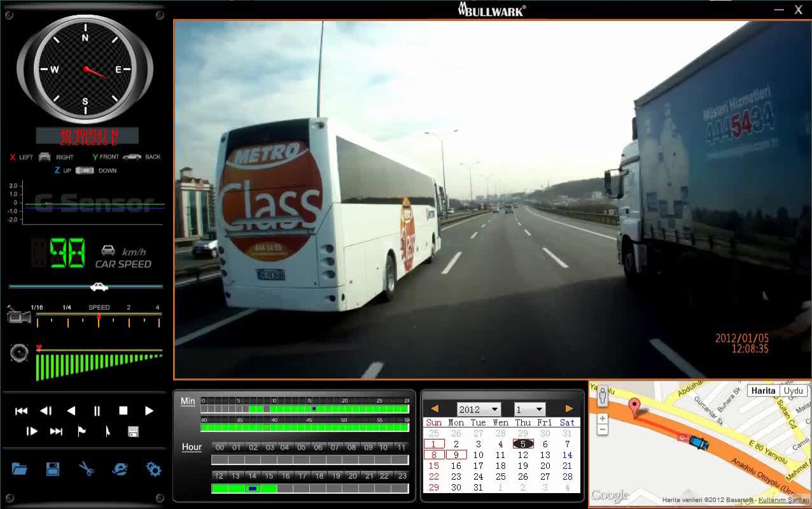Viewport: 812px width, 509px height.
Task: Click the white floppy snapshot save icon
Action: [x=133, y=431]
